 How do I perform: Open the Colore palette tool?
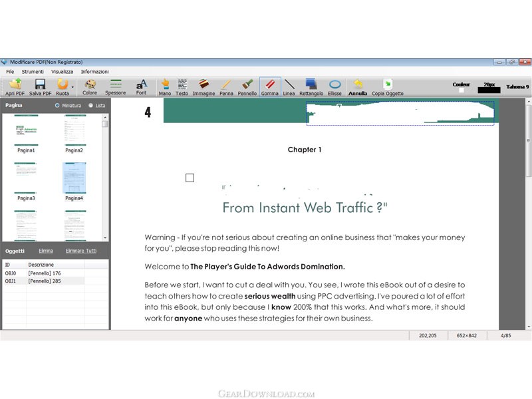(x=90, y=87)
